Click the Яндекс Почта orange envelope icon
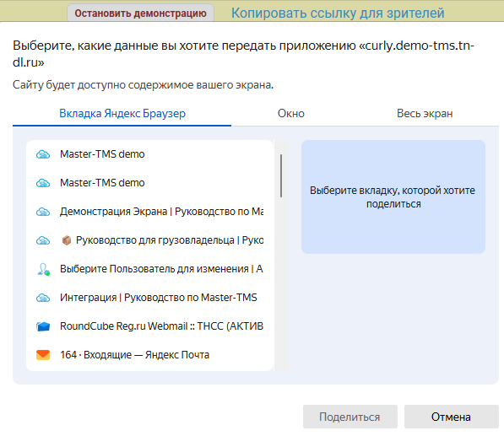 coord(43,355)
